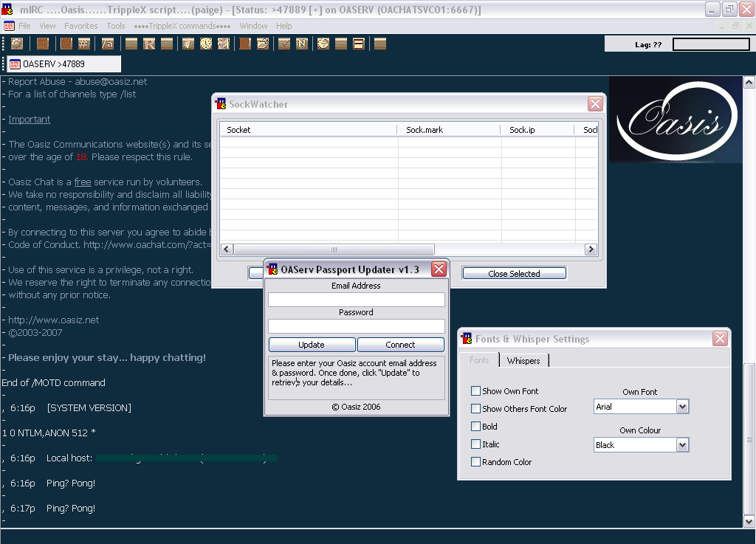
Task: Click the white horizontal bars toolbar icon
Action: [359, 44]
